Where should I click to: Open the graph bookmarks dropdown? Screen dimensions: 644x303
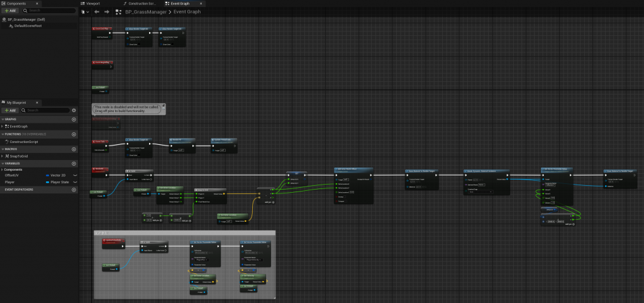point(84,12)
